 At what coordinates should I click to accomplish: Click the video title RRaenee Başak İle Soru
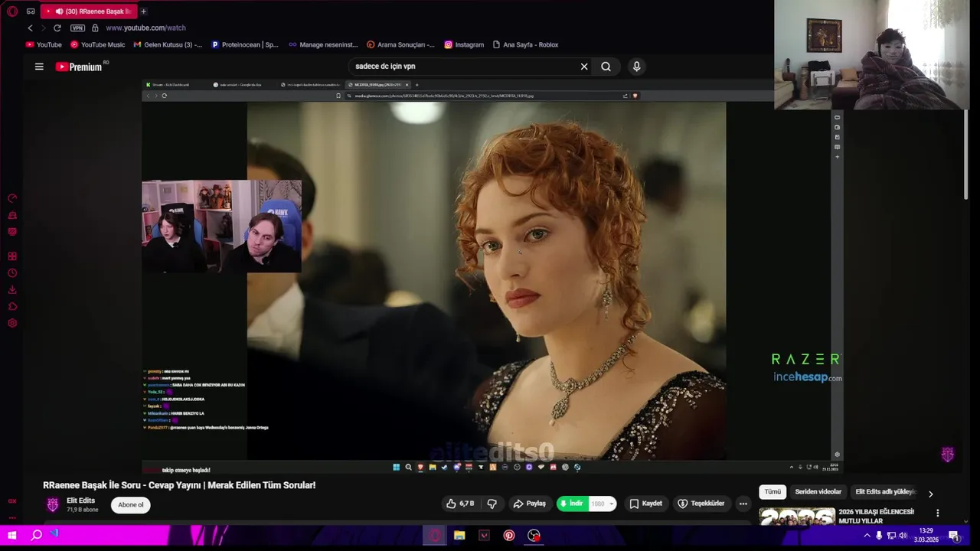coord(179,485)
